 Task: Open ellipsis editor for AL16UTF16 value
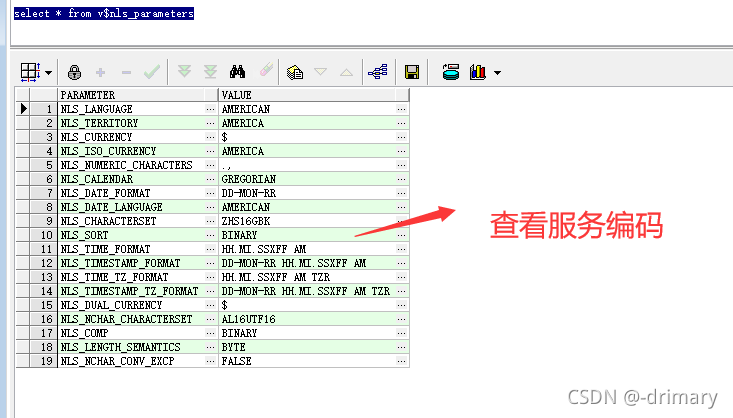(x=401, y=319)
